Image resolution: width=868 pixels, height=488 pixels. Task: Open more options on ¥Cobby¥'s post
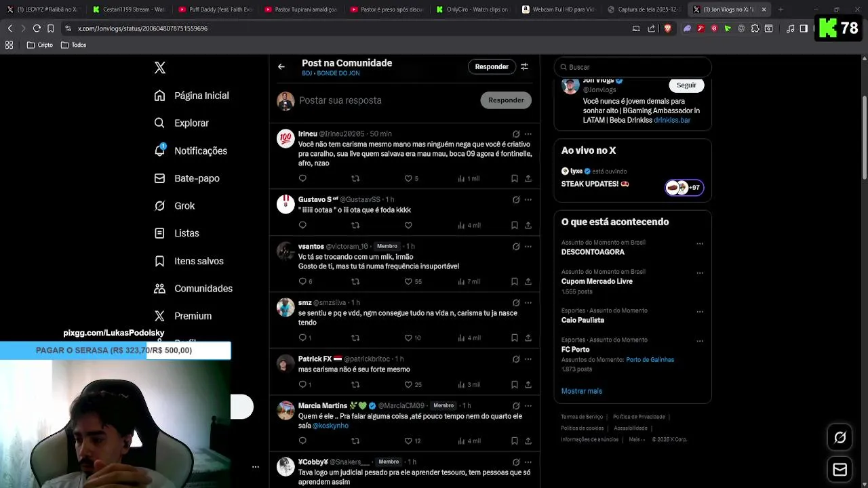point(528,462)
